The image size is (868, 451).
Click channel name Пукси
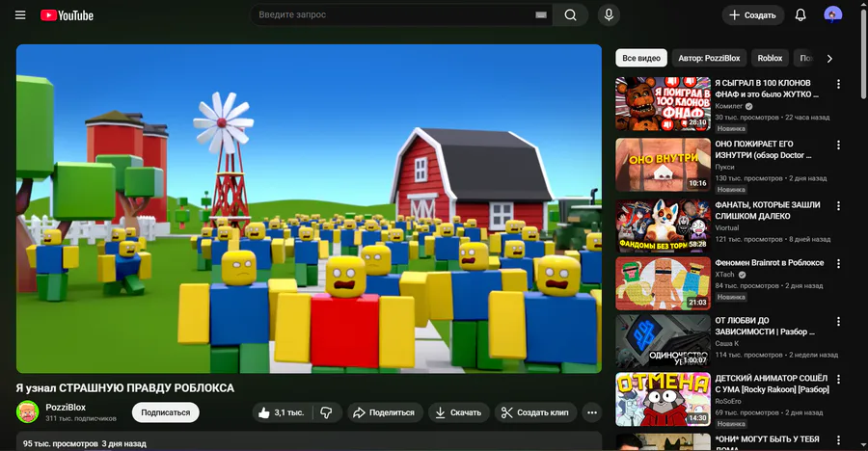pos(724,167)
